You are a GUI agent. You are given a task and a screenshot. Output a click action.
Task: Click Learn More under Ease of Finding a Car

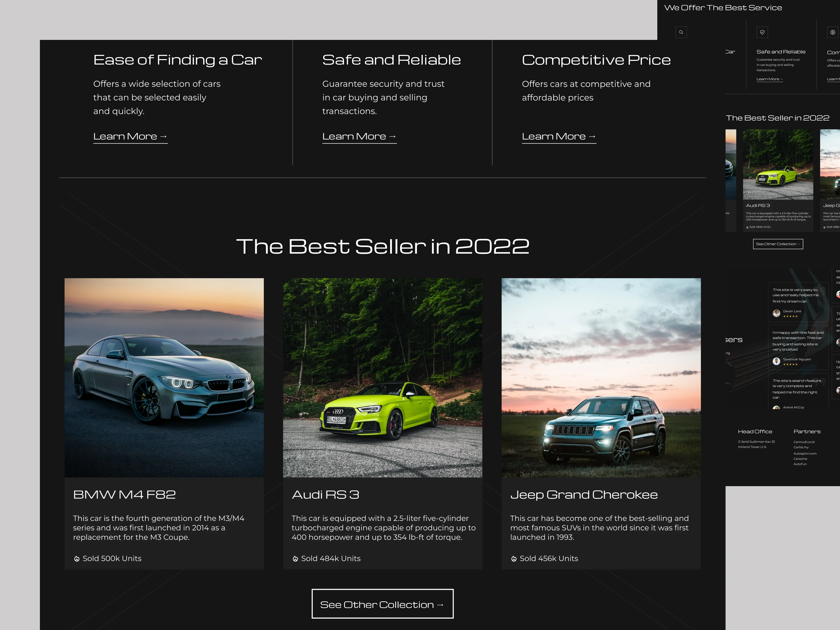[x=130, y=136]
